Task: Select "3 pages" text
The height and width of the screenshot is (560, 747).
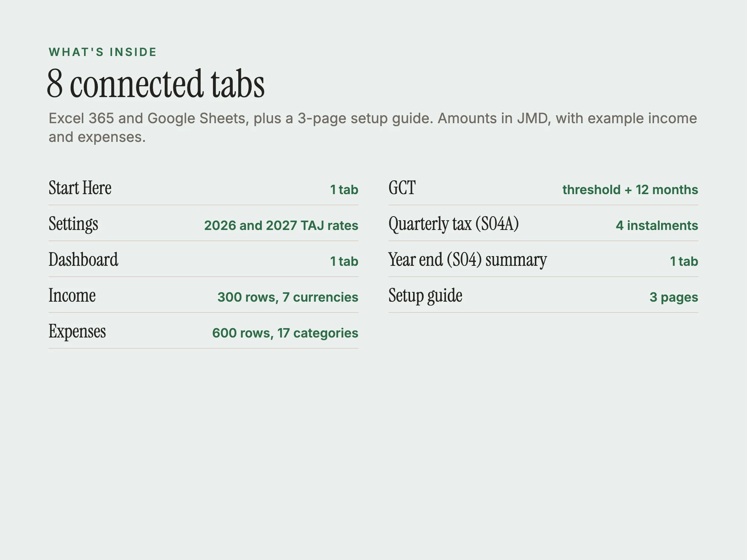Action: coord(674,297)
